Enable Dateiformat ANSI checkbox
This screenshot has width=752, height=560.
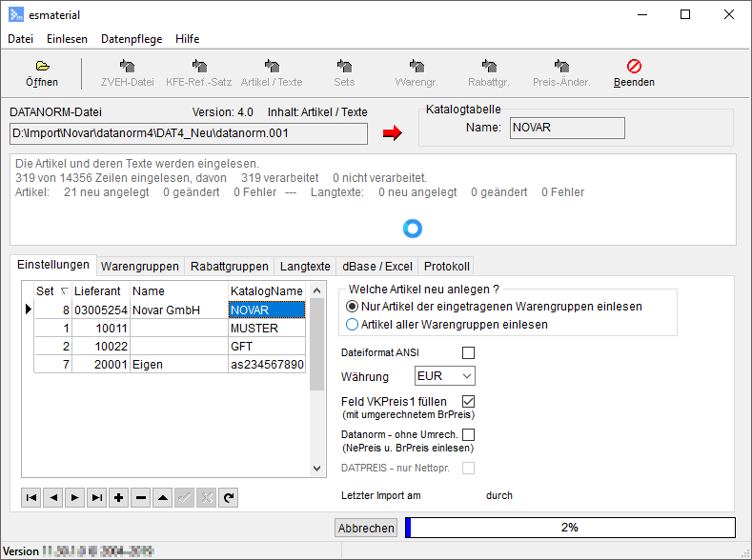coord(468,352)
